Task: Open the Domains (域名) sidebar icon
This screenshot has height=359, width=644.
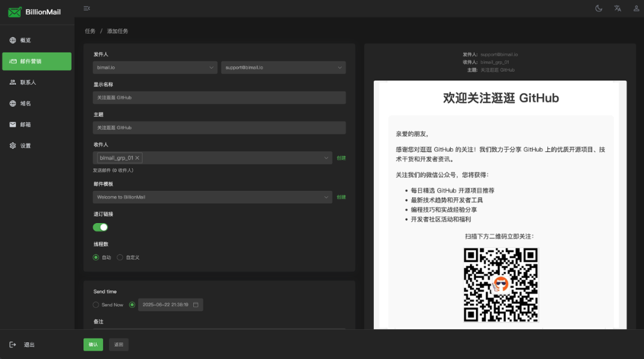Action: click(x=13, y=103)
